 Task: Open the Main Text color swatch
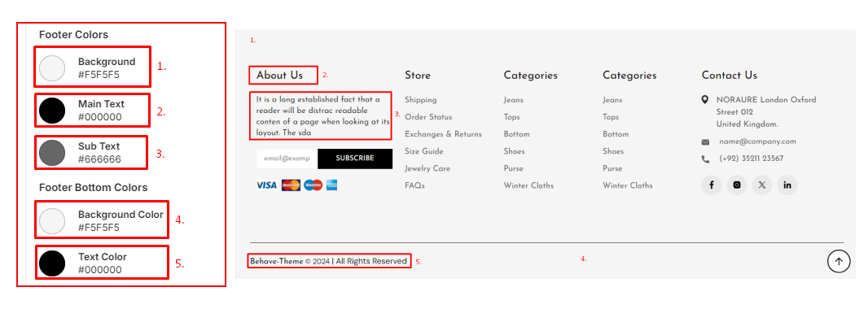pos(52,110)
